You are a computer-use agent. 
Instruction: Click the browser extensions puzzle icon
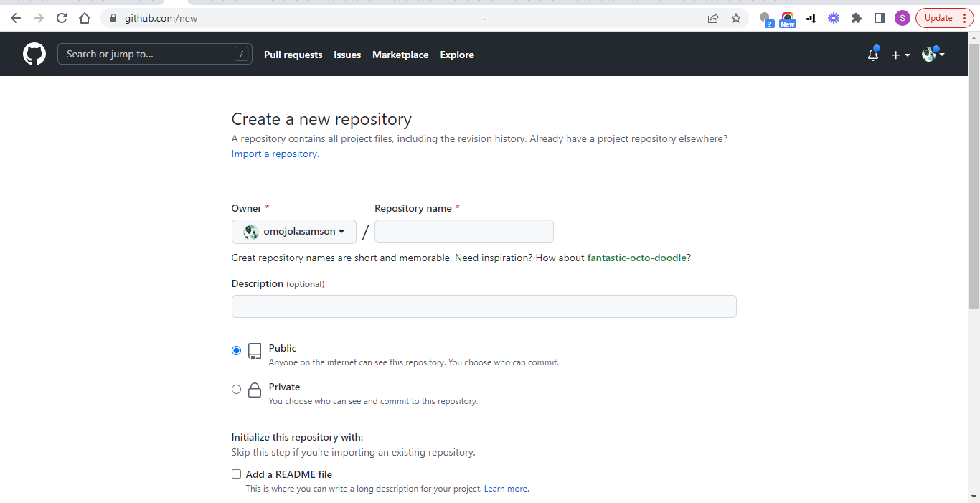click(x=857, y=17)
